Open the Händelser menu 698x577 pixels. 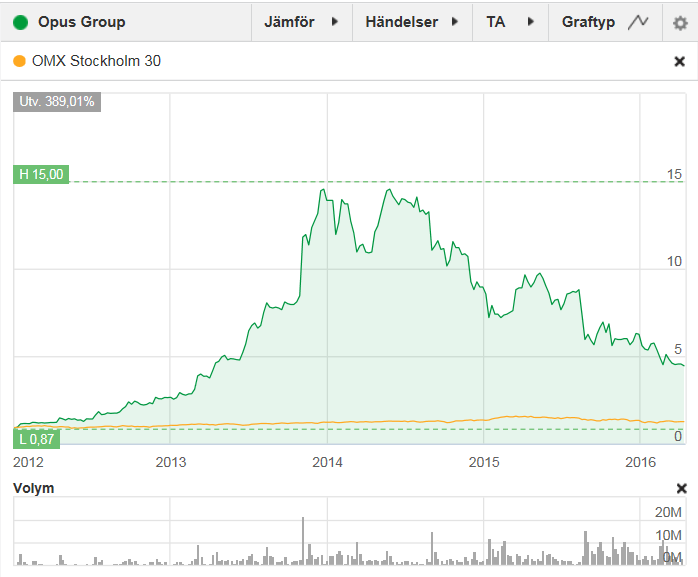coord(412,22)
